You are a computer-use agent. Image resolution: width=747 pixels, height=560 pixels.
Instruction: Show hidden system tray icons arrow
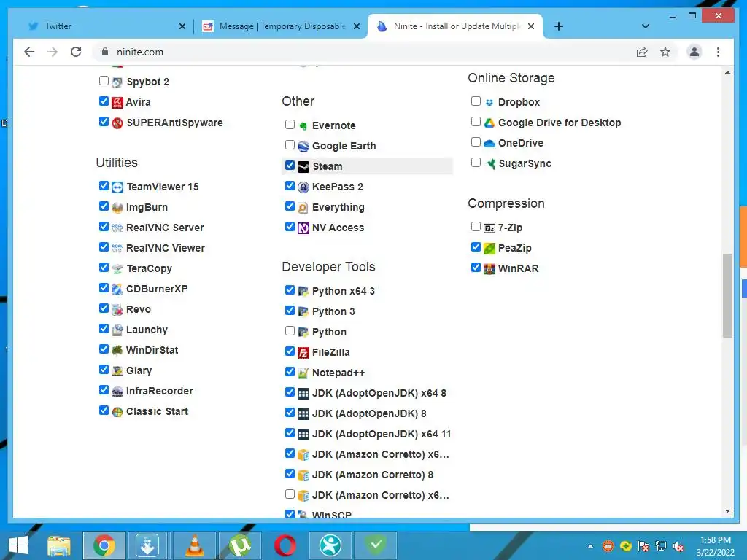pos(591,546)
